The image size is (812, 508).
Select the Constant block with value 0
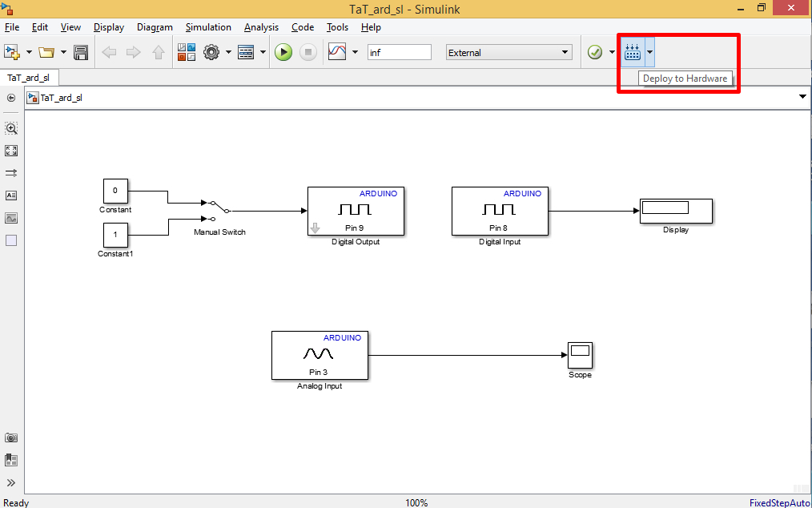[115, 191]
